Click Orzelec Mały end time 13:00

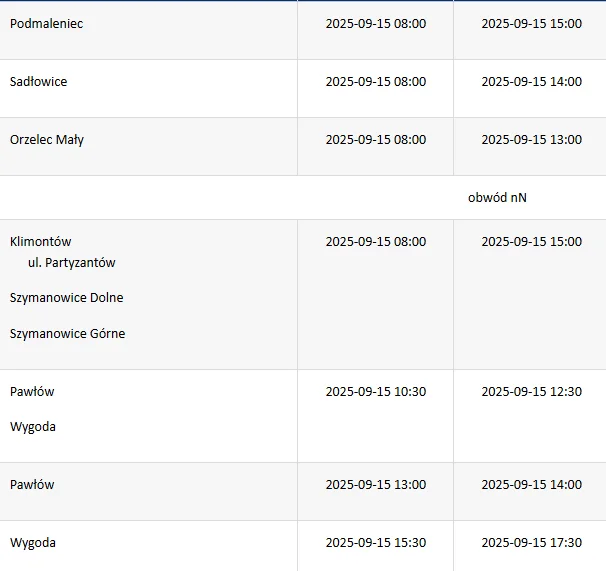[531, 140]
